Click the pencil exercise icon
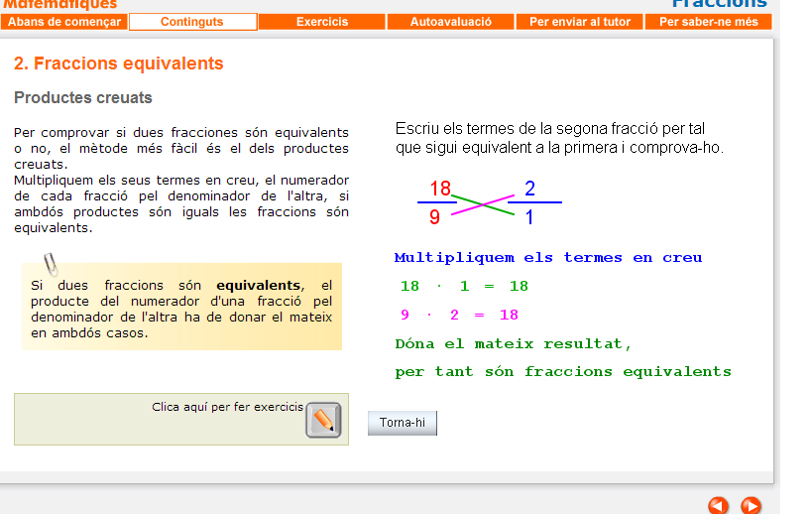 click(323, 420)
